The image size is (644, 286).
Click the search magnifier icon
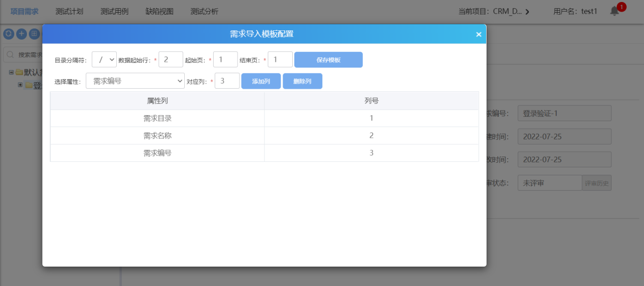point(12,54)
